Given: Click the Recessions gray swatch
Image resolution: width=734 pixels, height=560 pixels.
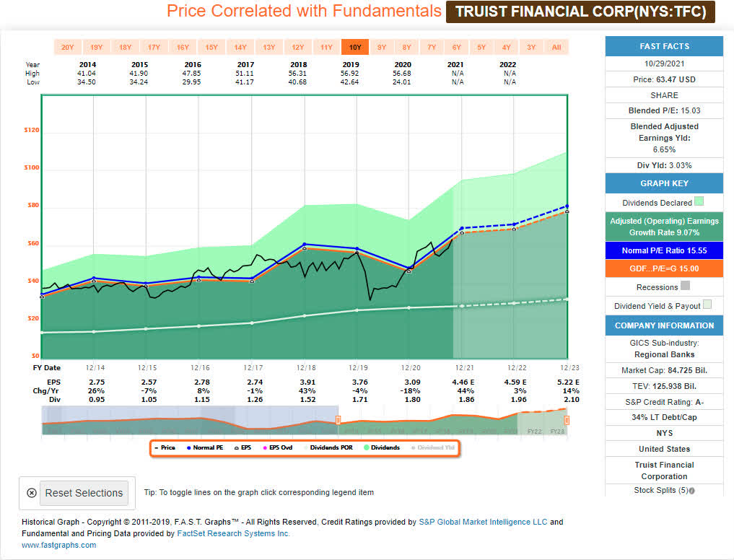Looking at the screenshot, I should [686, 286].
